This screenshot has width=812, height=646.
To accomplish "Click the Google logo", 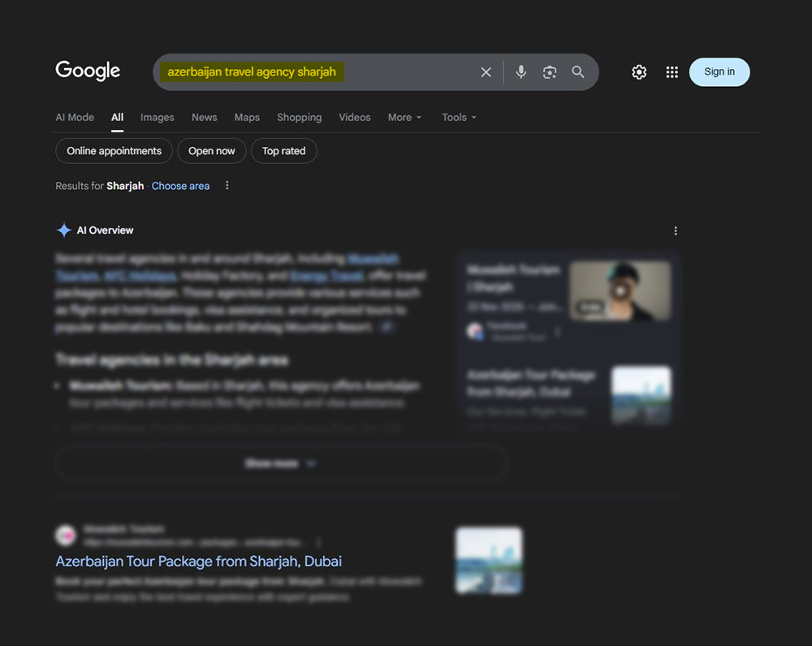I will 88,71.
